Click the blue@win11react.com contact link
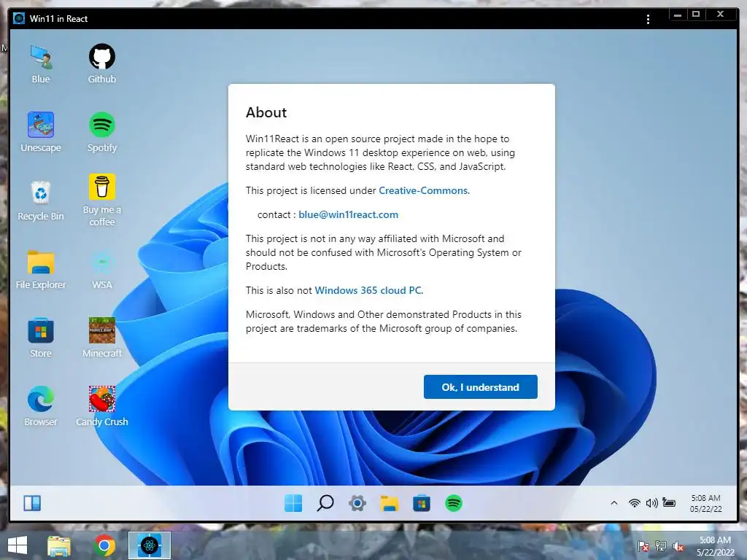 coord(348,215)
